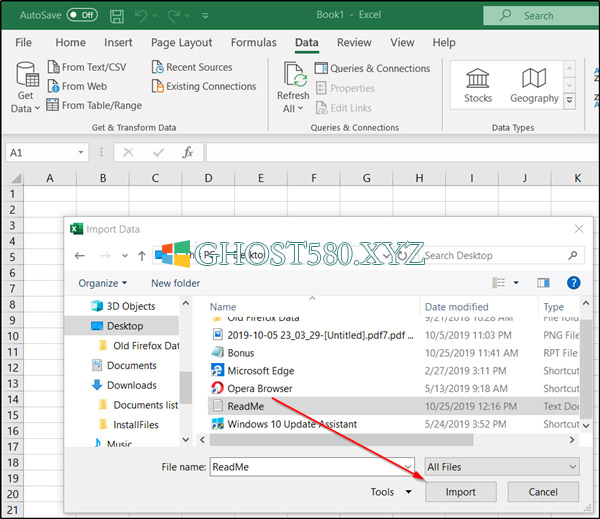Open the Page Layout tab
The image size is (600, 519).
181,42
